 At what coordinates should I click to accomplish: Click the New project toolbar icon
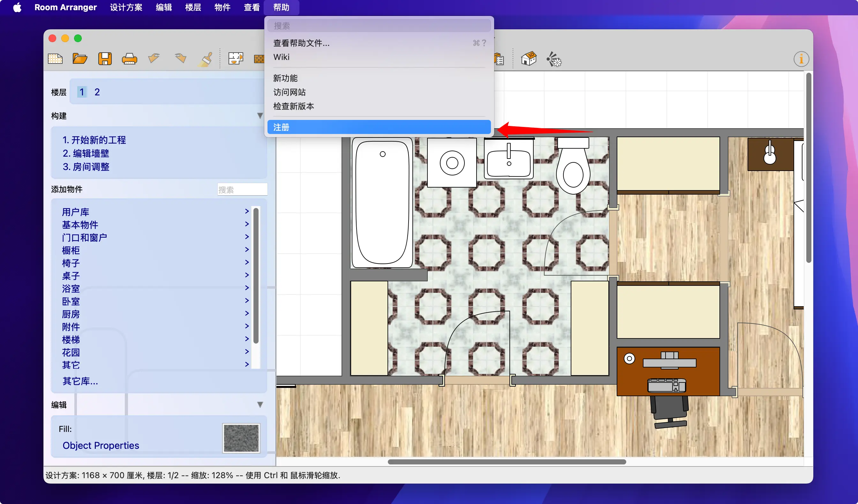pos(55,59)
